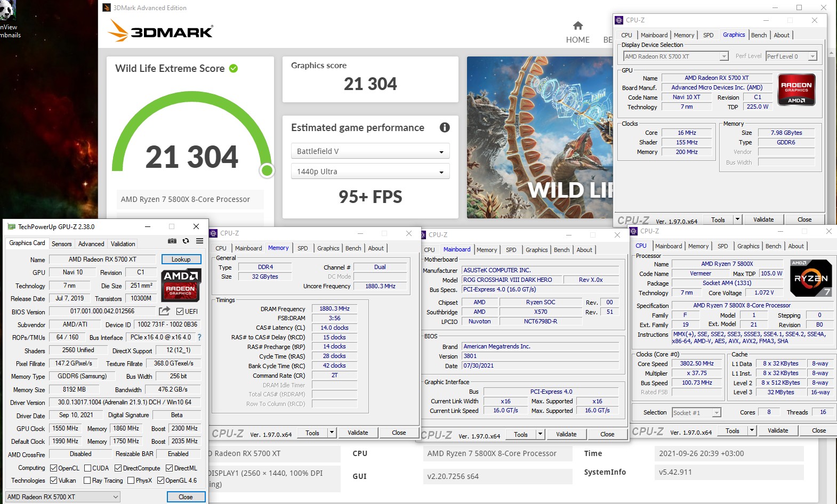Click GPU-Z title bar icon
Screen dimensions: 837x504
[x=11, y=227]
